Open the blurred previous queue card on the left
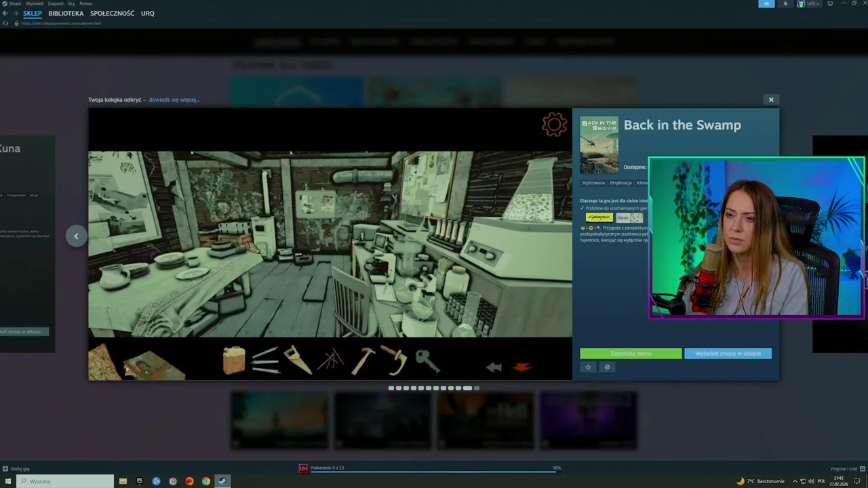 [27, 244]
